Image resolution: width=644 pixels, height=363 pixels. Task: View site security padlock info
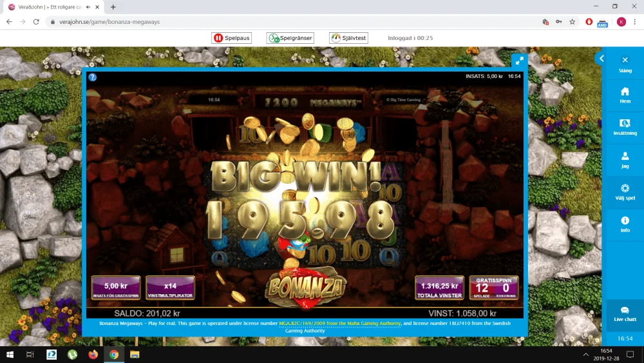point(53,22)
